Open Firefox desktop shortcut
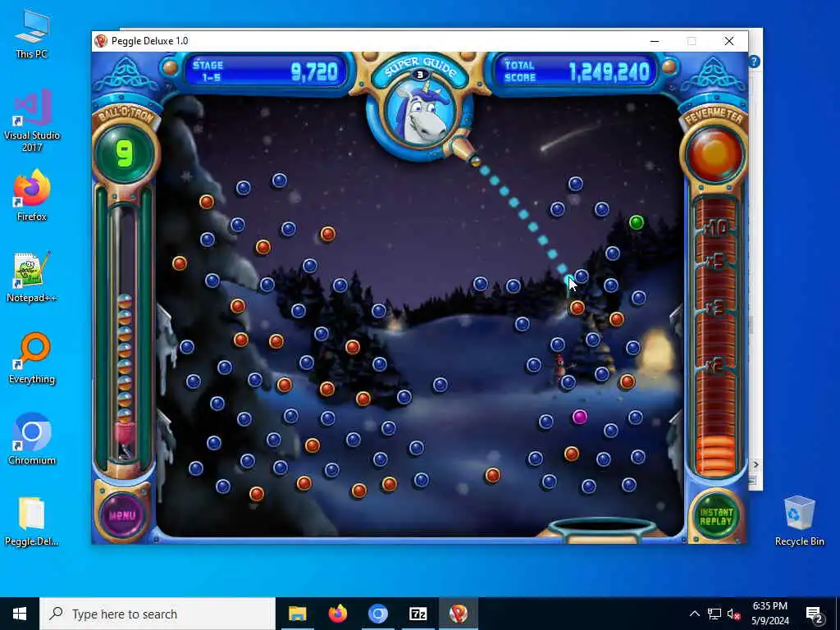840x630 pixels. (32, 195)
